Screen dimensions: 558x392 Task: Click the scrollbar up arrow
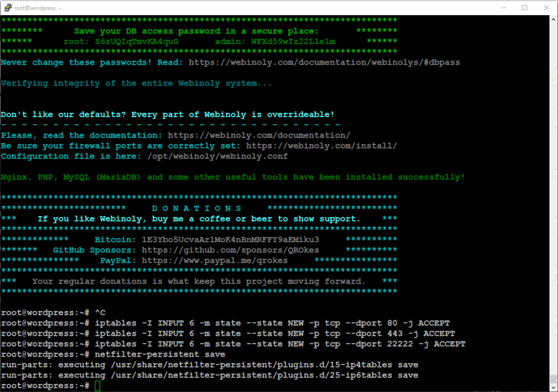554,20
